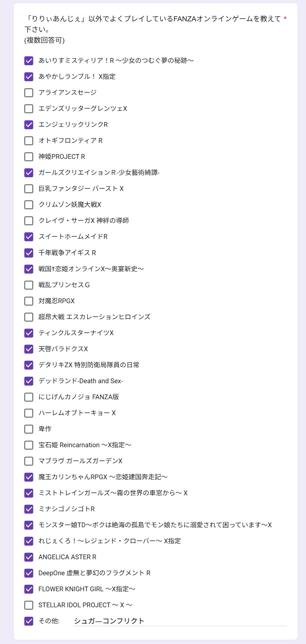
Task: Tick the 対魔忍RPGX checkbox
Action: pos(29,301)
